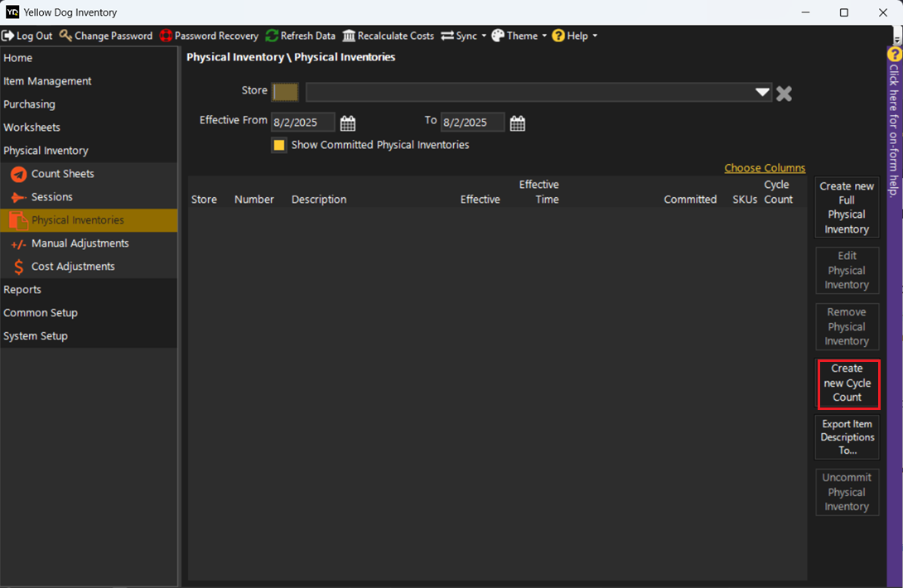The image size is (903, 588).
Task: Click the Help question mark icon
Action: coord(558,36)
